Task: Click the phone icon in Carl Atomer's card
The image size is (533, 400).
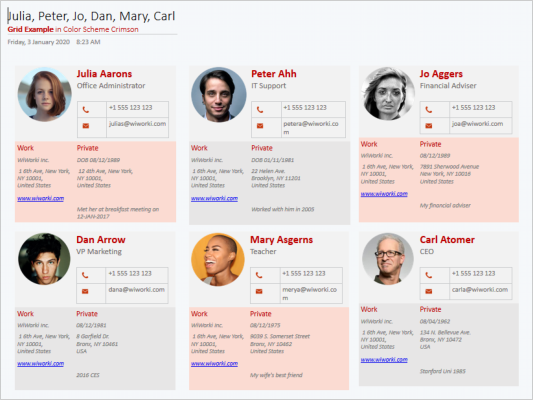Action: pyautogui.click(x=429, y=275)
